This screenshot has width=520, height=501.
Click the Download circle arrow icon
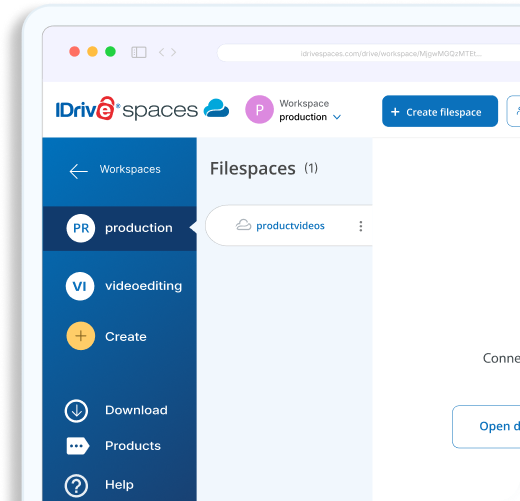pyautogui.click(x=76, y=411)
